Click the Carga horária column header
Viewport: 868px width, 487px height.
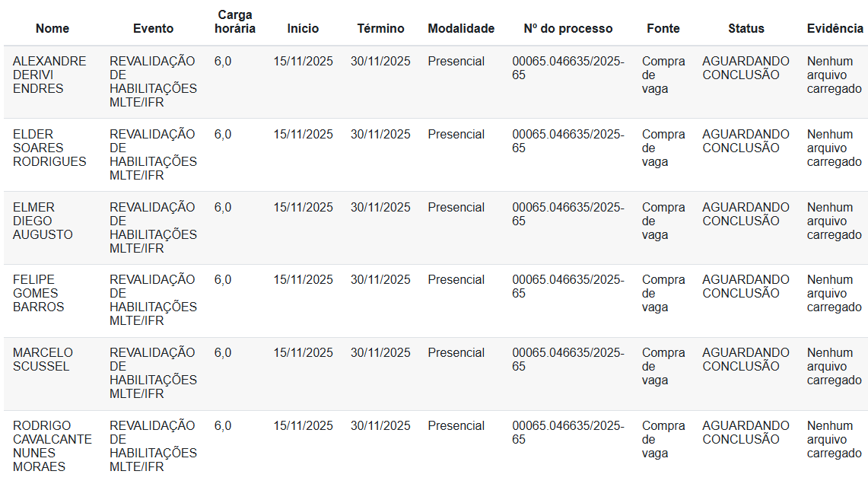(x=234, y=21)
